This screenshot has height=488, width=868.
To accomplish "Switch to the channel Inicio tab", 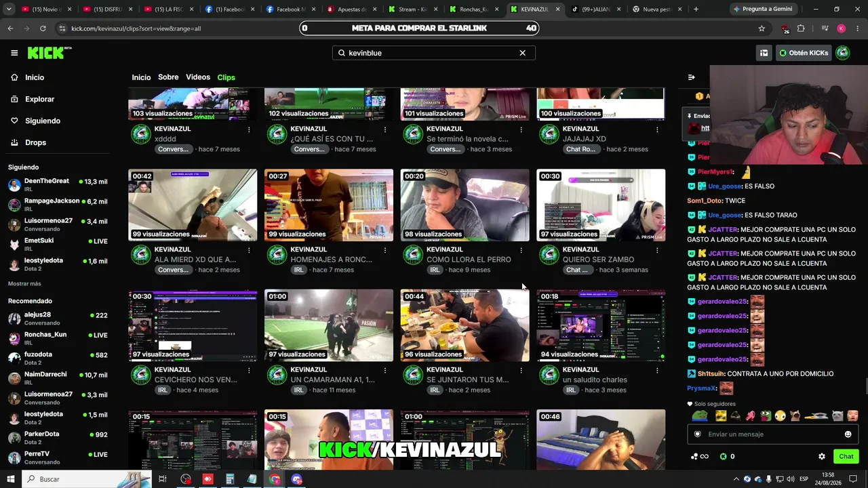I will pos(141,77).
